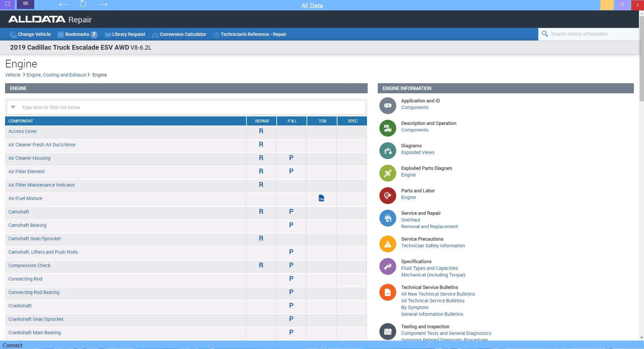Open Mechanical (including Torque) link
The height and width of the screenshot is (349, 644).
pyautogui.click(x=433, y=275)
